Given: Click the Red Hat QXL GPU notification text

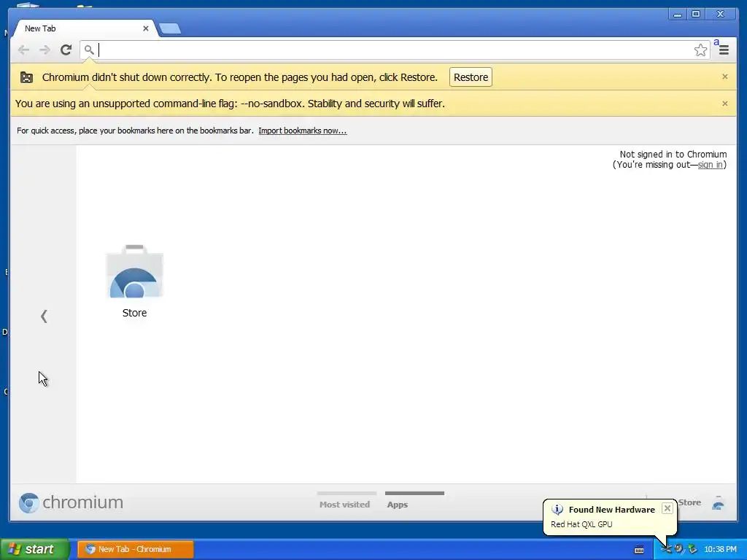Looking at the screenshot, I should [581, 524].
